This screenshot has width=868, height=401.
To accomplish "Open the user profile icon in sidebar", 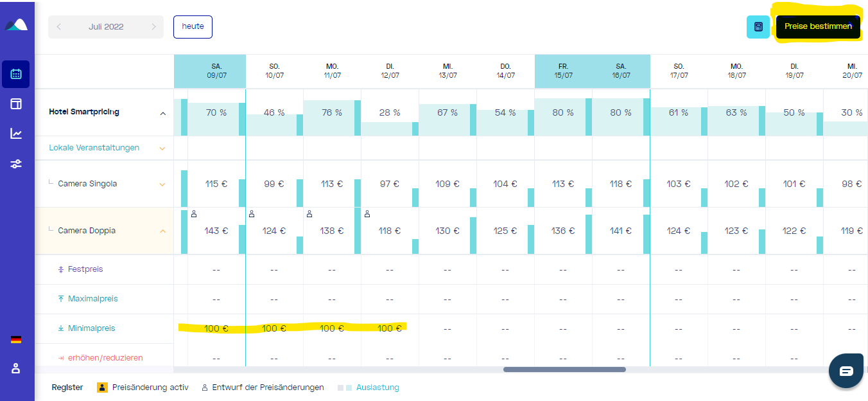I will click(16, 368).
